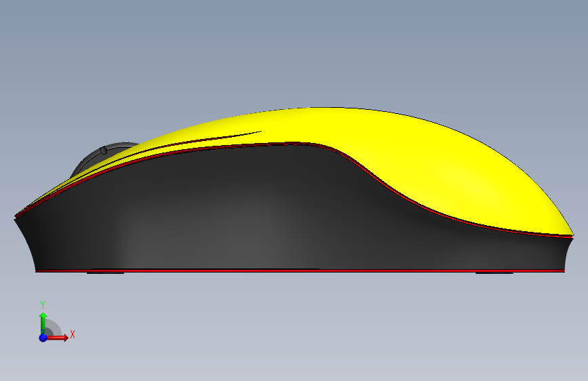Select the red base strip along the mouse bottom
The image size is (588, 381).
tap(300, 270)
